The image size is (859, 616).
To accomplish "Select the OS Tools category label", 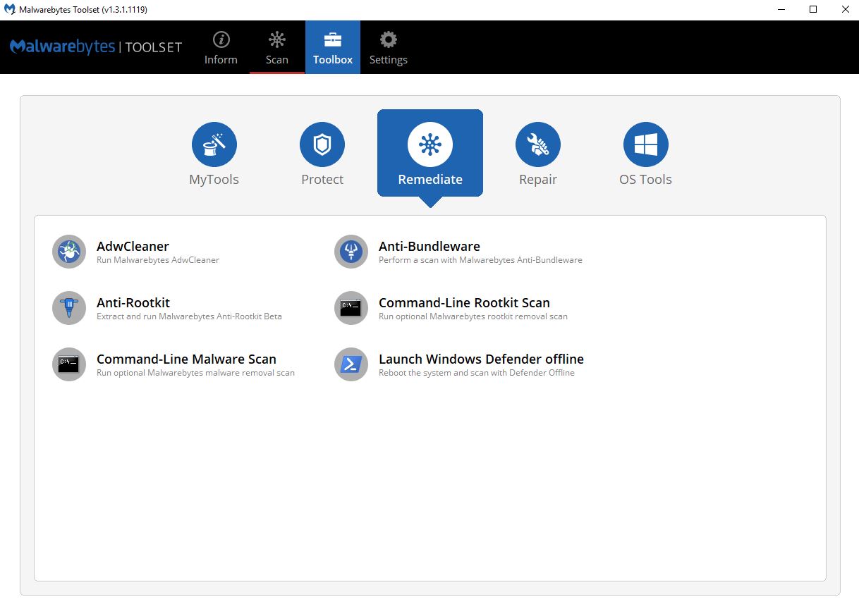I will tap(646, 180).
